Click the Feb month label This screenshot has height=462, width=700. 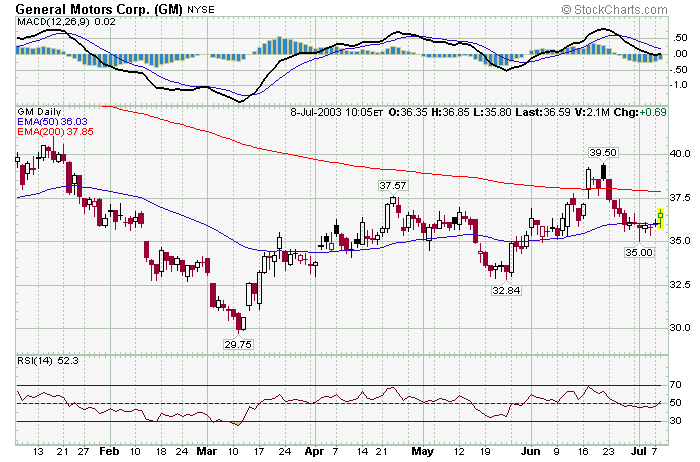(x=109, y=451)
